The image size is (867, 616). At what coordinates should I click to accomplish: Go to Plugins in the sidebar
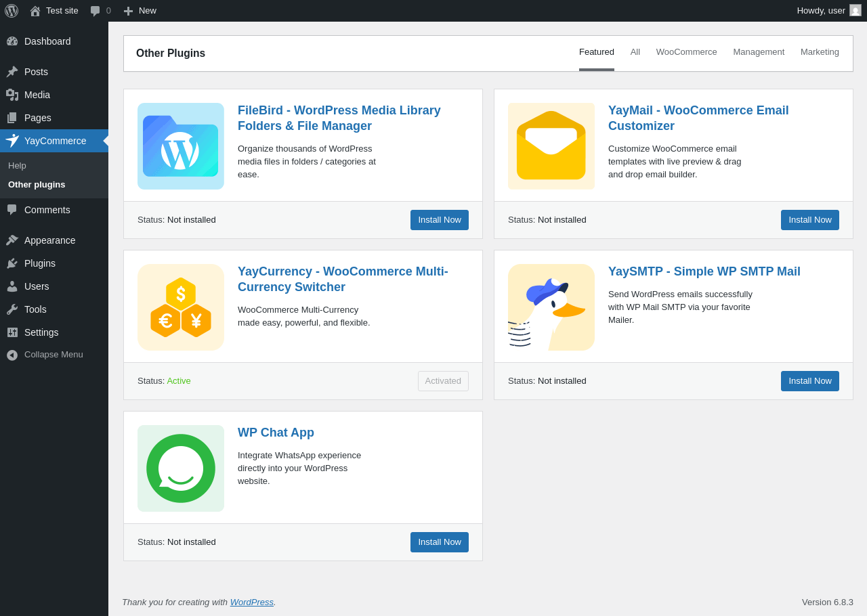pyautogui.click(x=40, y=263)
